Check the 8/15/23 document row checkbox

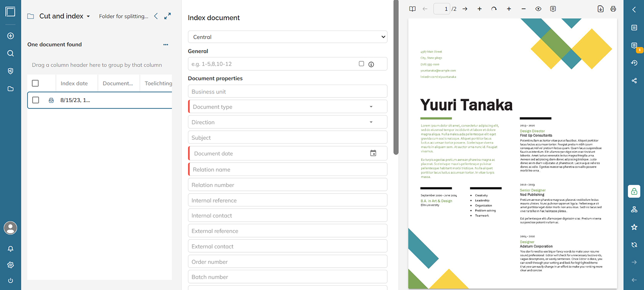coord(36,100)
